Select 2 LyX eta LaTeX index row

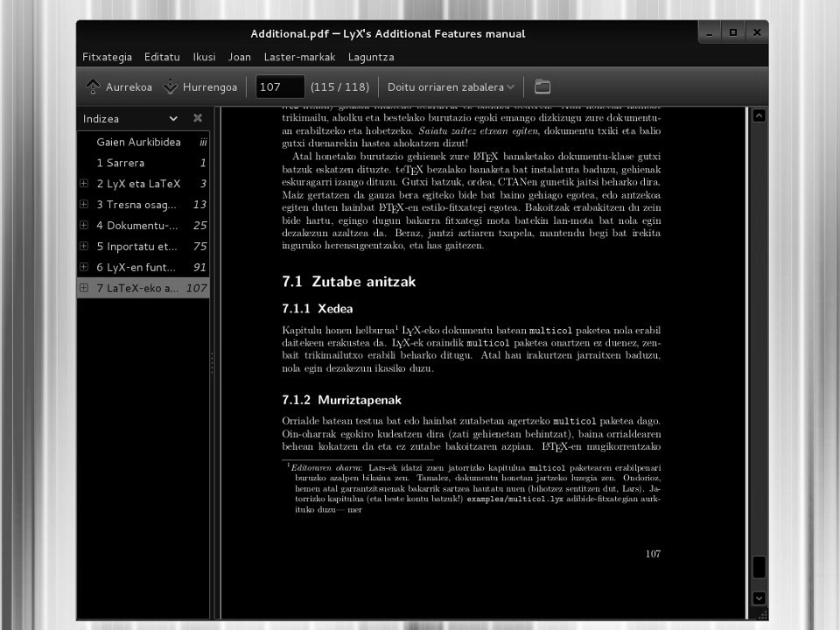coord(143,184)
